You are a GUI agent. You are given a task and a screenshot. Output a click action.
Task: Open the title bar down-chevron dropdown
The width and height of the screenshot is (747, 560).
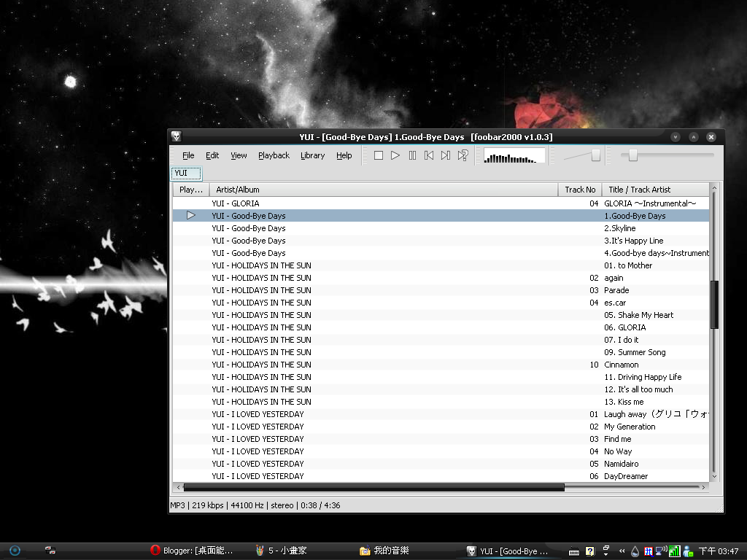point(675,136)
